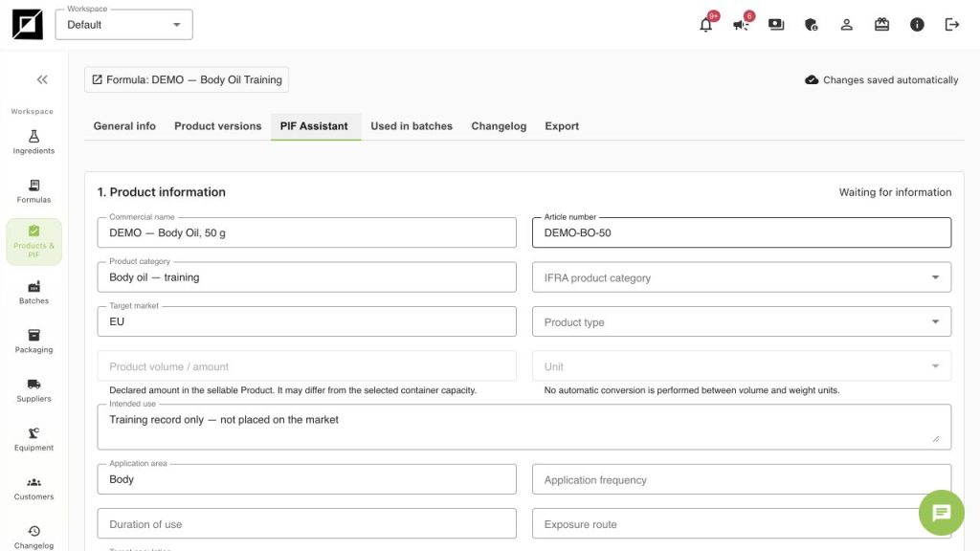Image resolution: width=980 pixels, height=551 pixels.
Task: Click the cloud saved status icon
Action: coord(812,80)
